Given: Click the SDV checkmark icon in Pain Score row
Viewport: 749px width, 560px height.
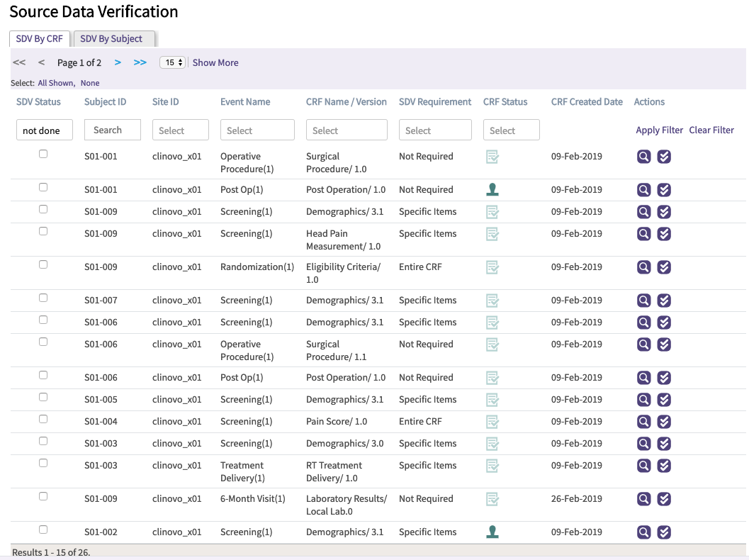Looking at the screenshot, I should coord(664,422).
